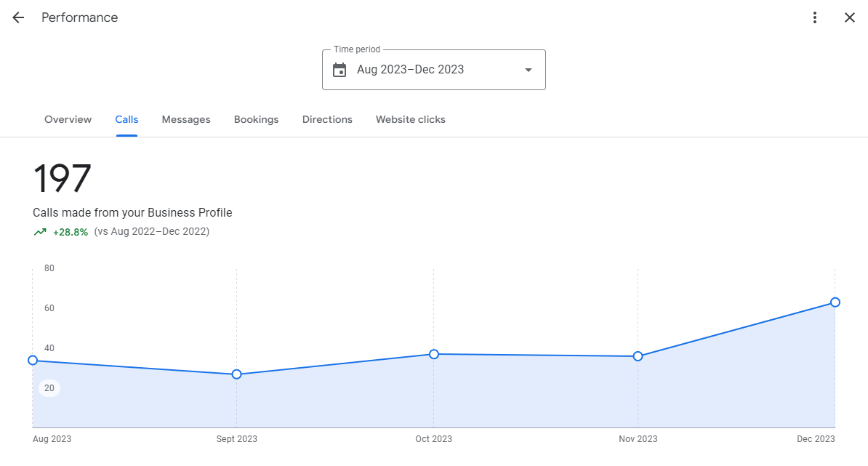Go to the Bookings tab

point(256,119)
